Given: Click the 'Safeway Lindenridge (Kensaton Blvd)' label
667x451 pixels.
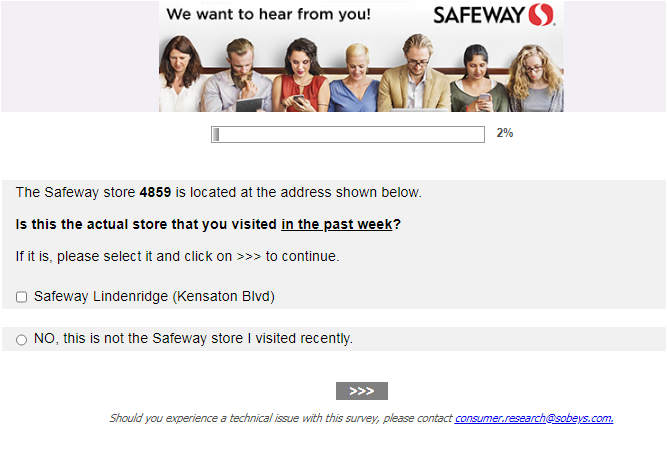Looking at the screenshot, I should [154, 296].
